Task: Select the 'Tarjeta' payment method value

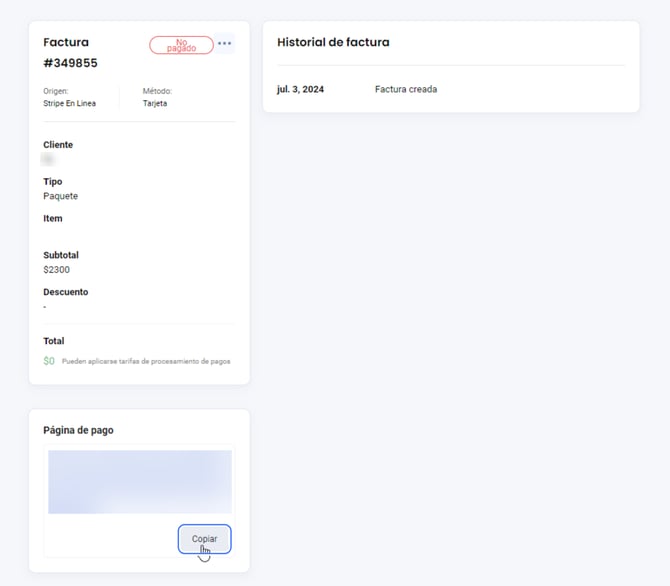Action: click(x=155, y=103)
